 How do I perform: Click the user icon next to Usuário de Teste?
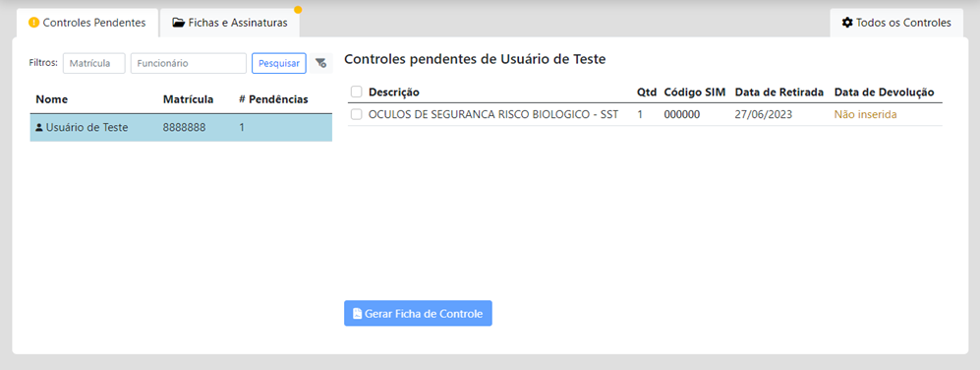pos(39,128)
